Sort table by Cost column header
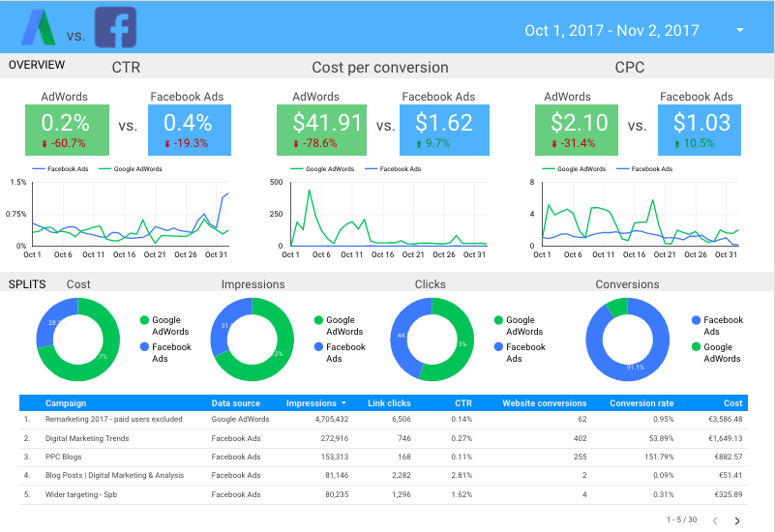Image resolution: width=775 pixels, height=532 pixels. 733,403
